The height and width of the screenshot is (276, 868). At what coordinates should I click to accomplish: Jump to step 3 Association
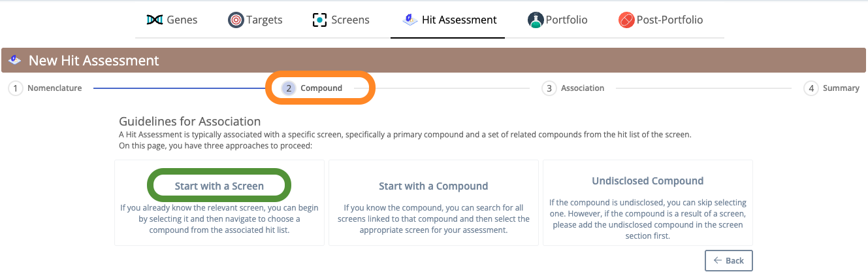573,88
